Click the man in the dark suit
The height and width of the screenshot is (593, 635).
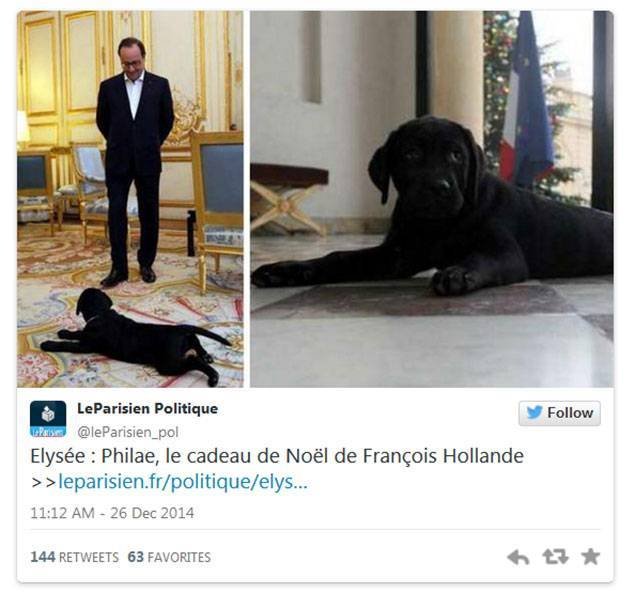(133, 162)
